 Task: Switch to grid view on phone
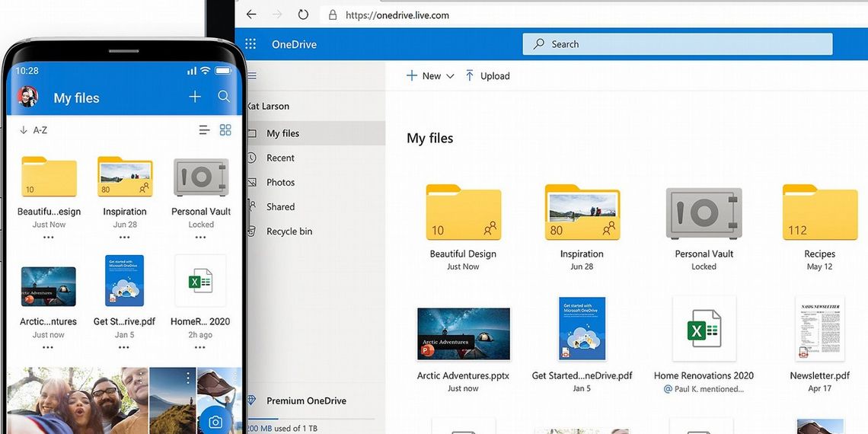coord(225,130)
